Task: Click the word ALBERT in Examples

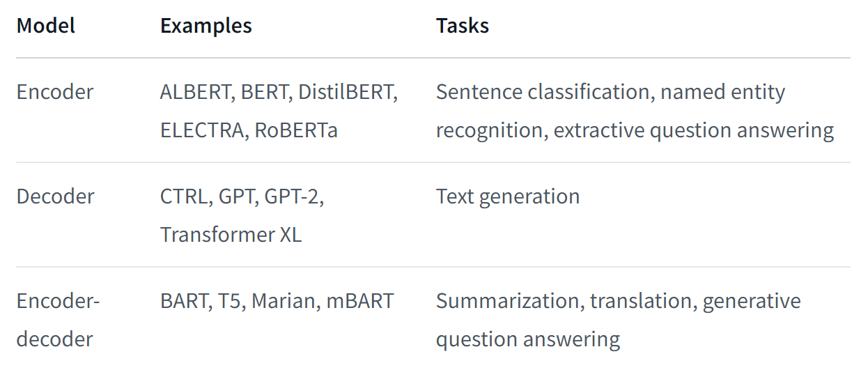Action: coord(197,92)
